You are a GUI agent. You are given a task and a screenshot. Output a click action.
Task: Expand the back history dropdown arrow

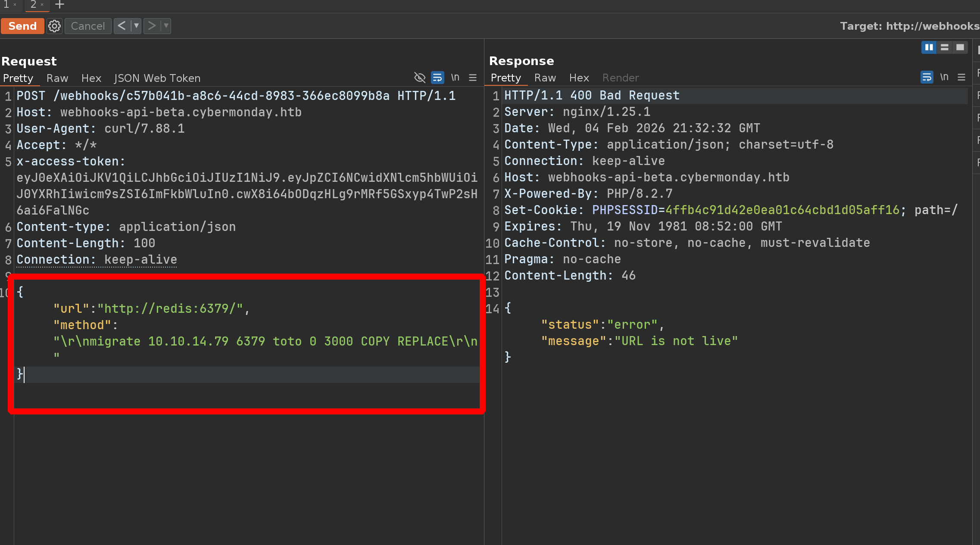(x=136, y=26)
